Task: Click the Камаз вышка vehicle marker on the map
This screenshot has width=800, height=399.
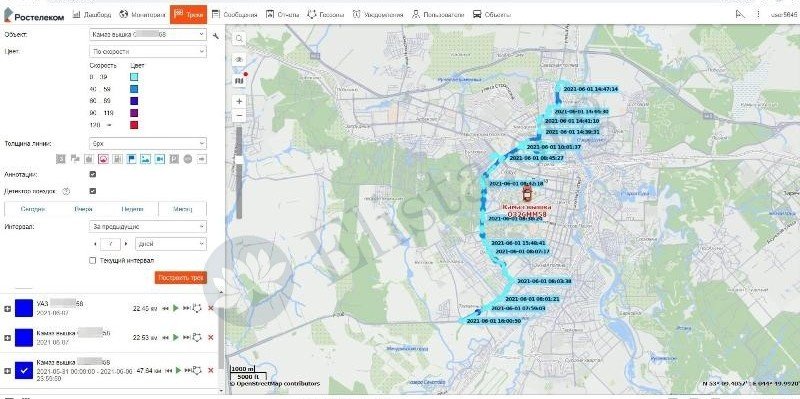Action: (527, 194)
